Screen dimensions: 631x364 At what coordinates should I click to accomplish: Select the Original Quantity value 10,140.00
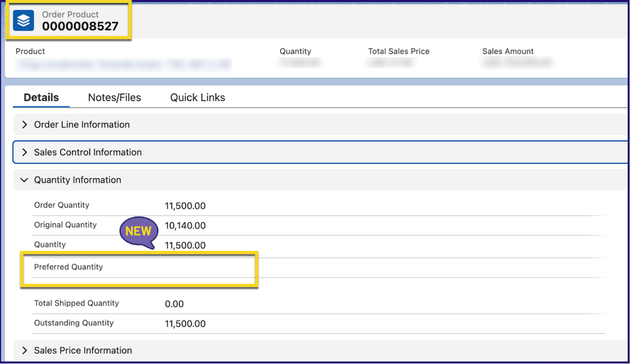click(x=185, y=226)
